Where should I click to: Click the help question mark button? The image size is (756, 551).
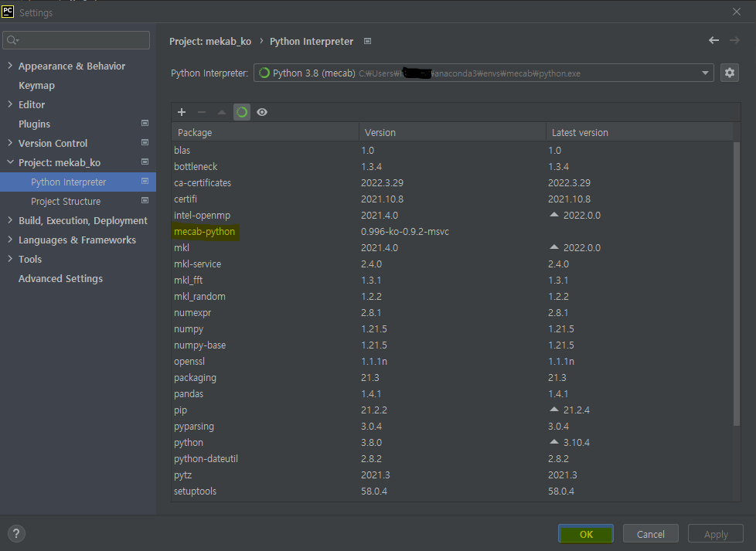pos(16,534)
